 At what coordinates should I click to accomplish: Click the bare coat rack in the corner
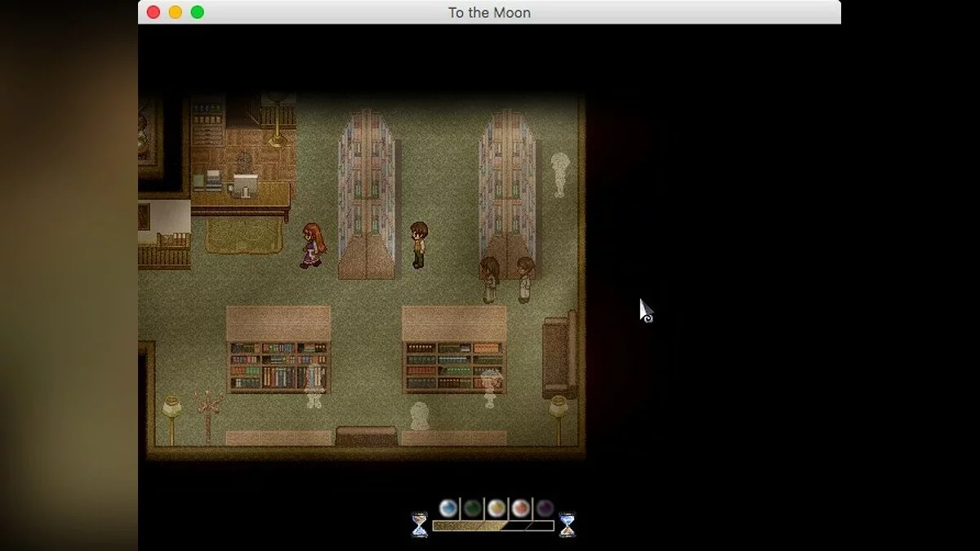click(207, 416)
